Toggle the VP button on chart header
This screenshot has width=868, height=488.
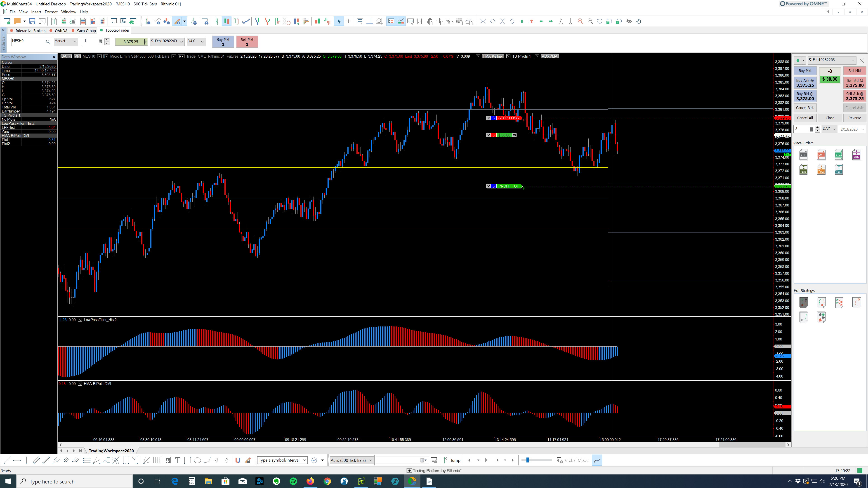pyautogui.click(x=77, y=56)
